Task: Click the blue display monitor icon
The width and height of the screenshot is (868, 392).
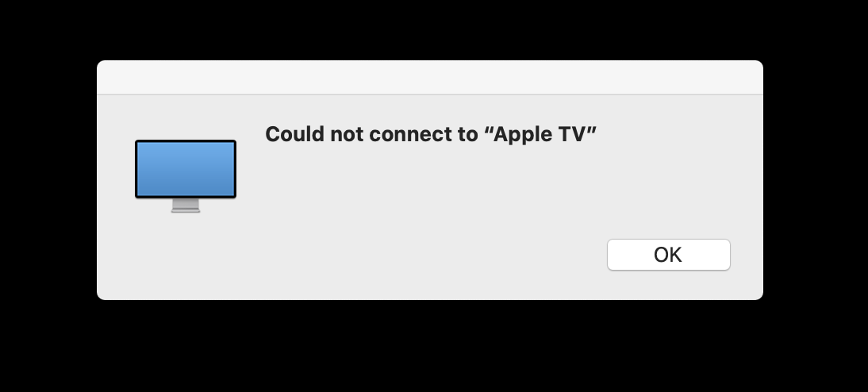Action: point(186,175)
